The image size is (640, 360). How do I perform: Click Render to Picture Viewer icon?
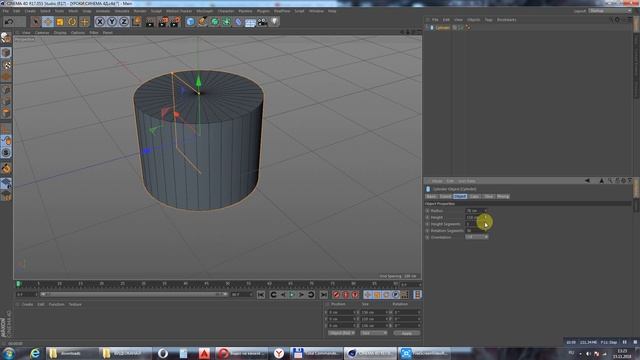pos(163,22)
